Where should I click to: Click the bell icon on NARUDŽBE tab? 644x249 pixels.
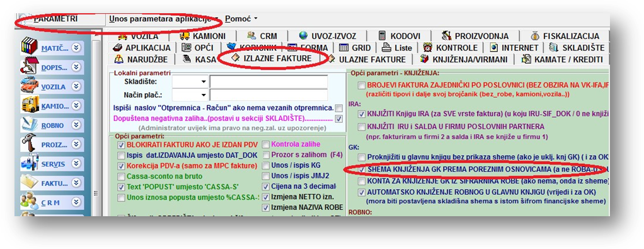tap(118, 59)
